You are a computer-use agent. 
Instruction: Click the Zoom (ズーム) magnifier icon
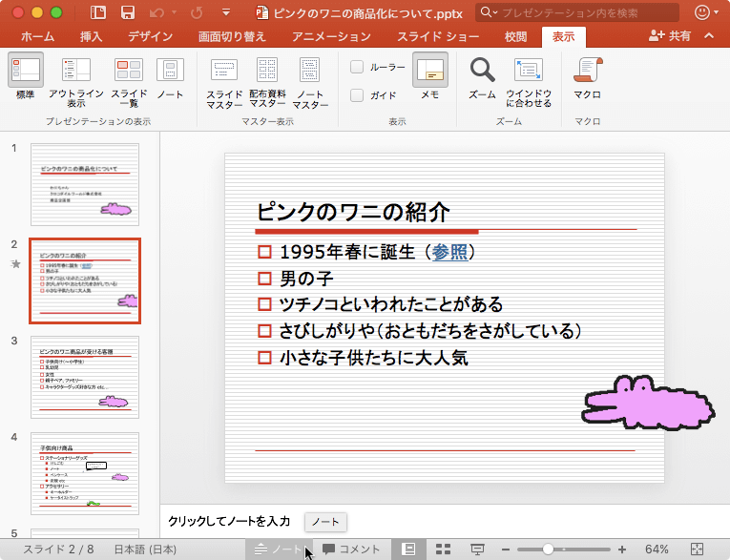point(483,72)
